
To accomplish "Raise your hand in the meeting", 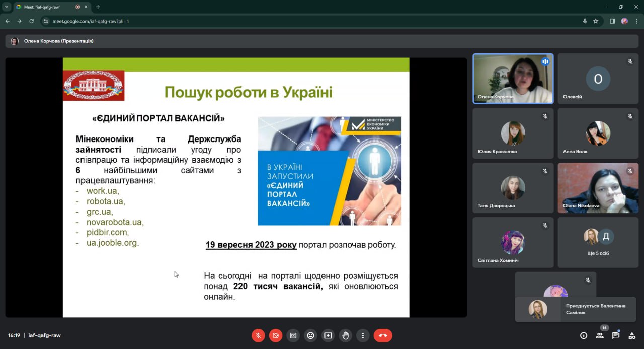I will coord(345,335).
